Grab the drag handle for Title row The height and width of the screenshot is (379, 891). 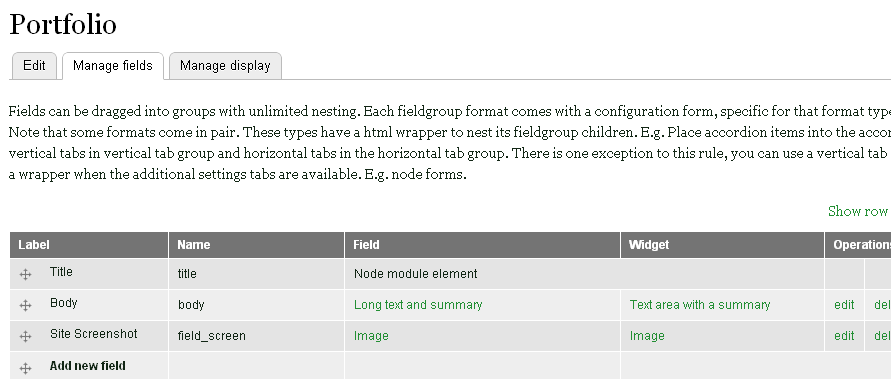tap(25, 274)
